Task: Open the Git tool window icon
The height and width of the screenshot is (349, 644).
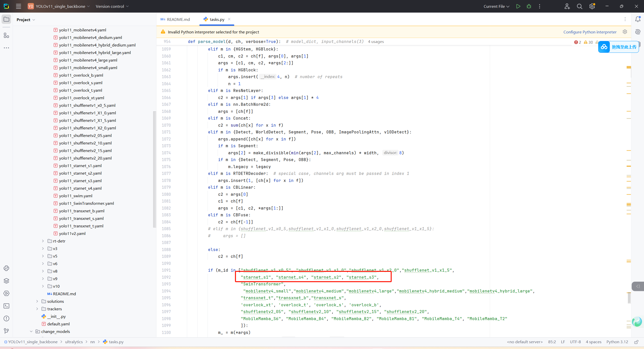Action: point(7,331)
